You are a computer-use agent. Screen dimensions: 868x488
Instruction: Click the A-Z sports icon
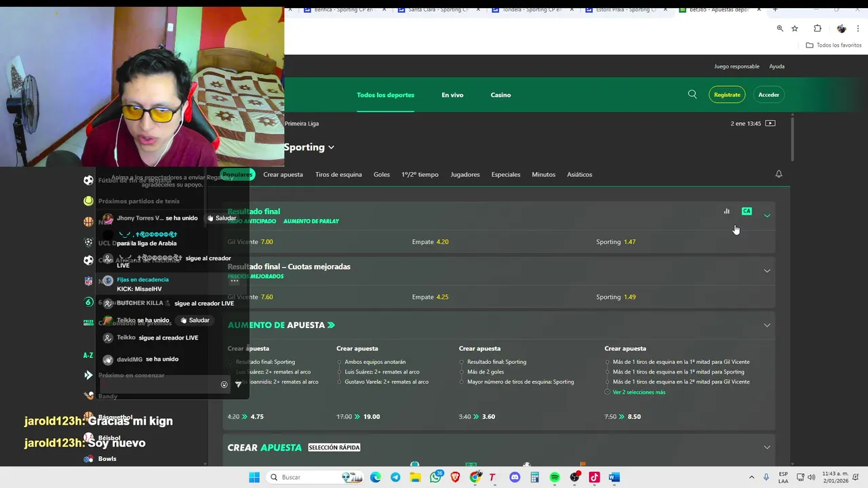pos(88,355)
